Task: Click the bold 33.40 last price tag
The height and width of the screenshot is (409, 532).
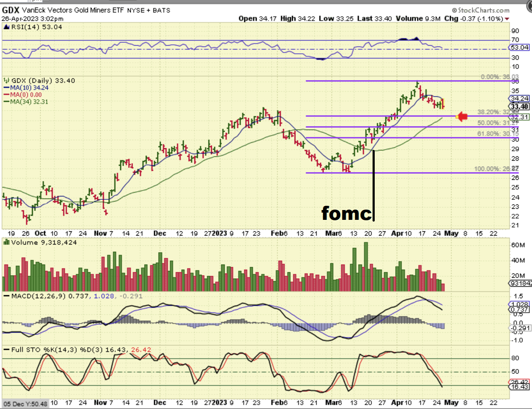Action: 520,107
